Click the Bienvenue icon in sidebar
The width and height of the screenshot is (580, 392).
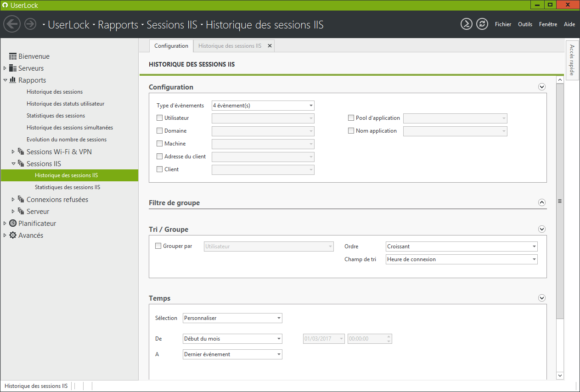[13, 56]
